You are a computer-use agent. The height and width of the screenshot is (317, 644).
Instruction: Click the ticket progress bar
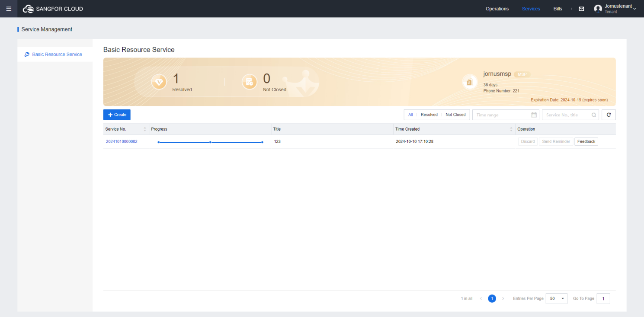point(210,142)
